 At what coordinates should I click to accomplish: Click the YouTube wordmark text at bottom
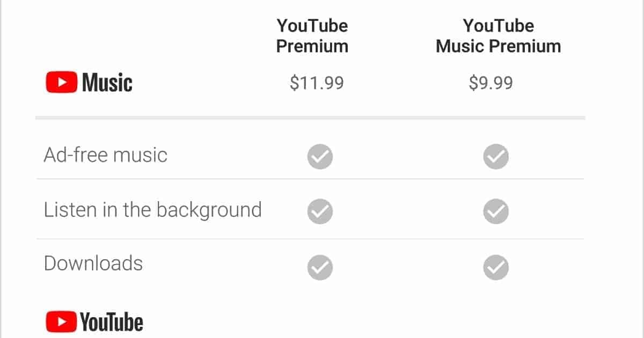(x=112, y=322)
